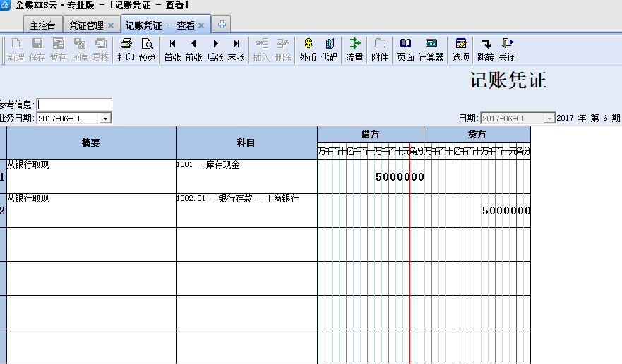The width and height of the screenshot is (622, 364).
Task: Add a new tab with the plus button
Action: (222, 25)
